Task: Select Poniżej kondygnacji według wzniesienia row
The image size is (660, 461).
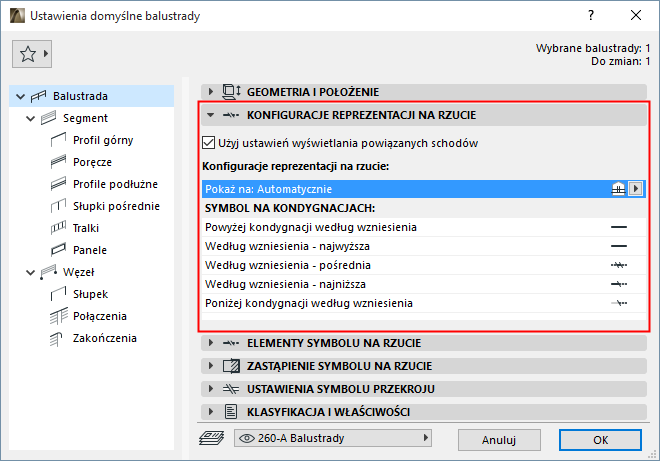Action: click(x=423, y=303)
